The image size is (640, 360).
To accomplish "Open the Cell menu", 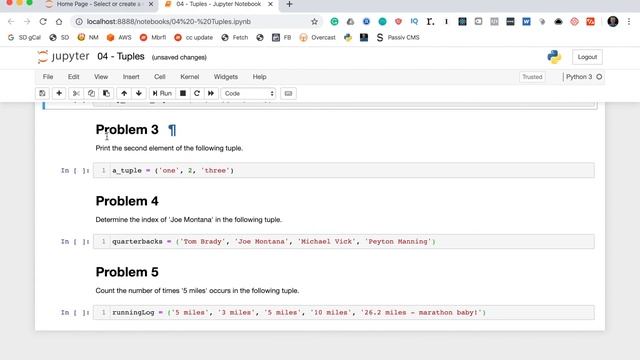I will [x=160, y=77].
